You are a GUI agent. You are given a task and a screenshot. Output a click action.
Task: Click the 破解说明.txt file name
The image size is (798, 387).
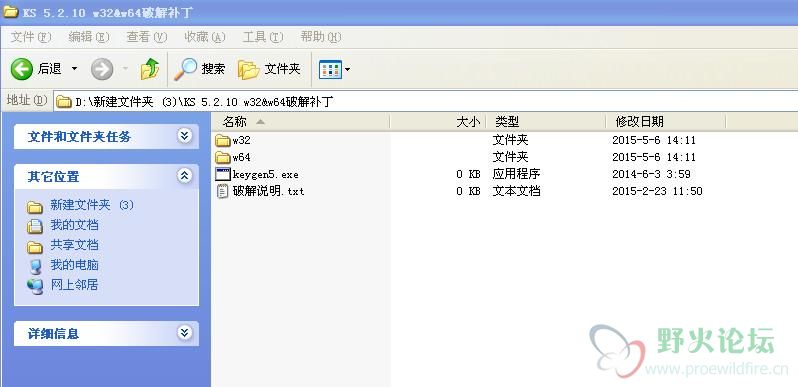pos(268,191)
